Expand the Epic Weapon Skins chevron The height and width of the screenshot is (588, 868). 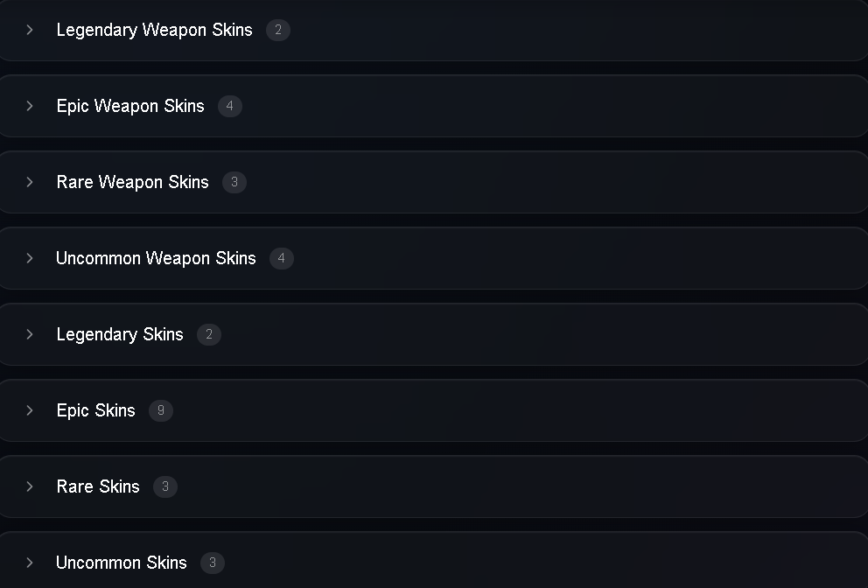[30, 106]
